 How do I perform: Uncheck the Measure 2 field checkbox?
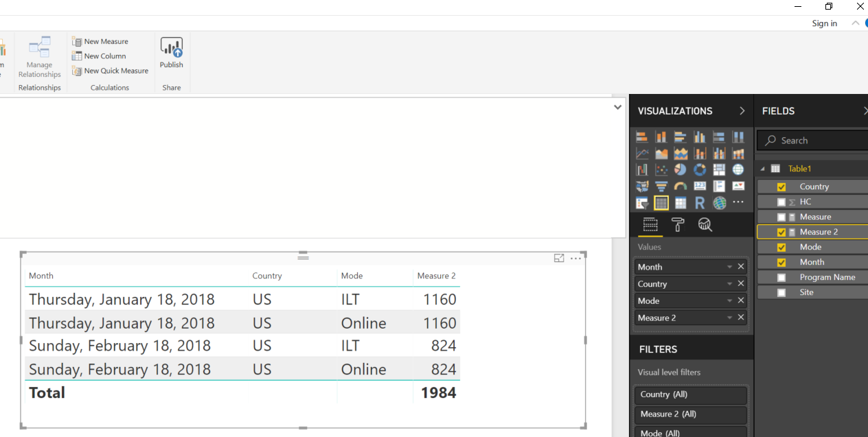pos(781,232)
